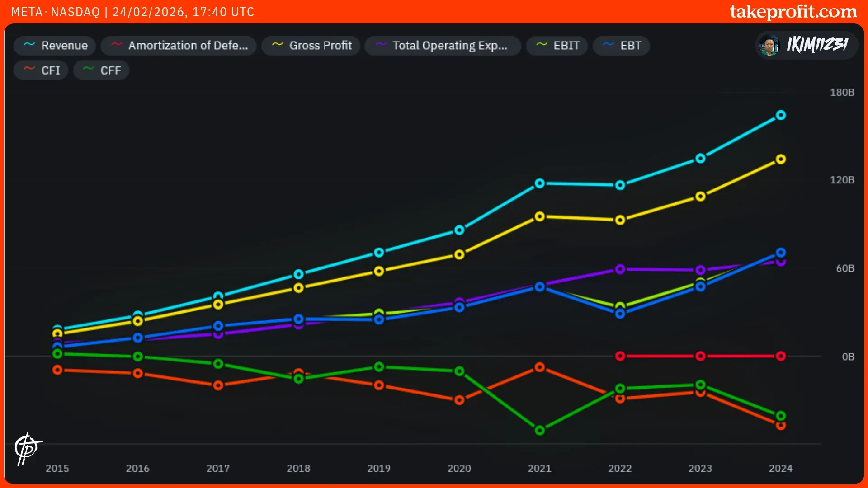
Task: Hide the EBIT series via legend
Action: pos(557,46)
